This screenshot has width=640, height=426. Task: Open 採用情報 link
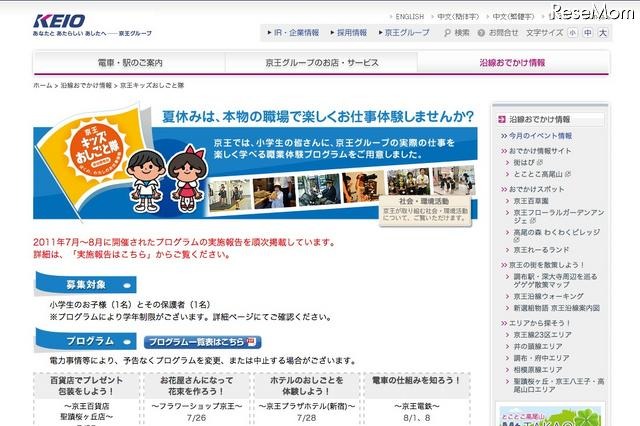pyautogui.click(x=352, y=33)
